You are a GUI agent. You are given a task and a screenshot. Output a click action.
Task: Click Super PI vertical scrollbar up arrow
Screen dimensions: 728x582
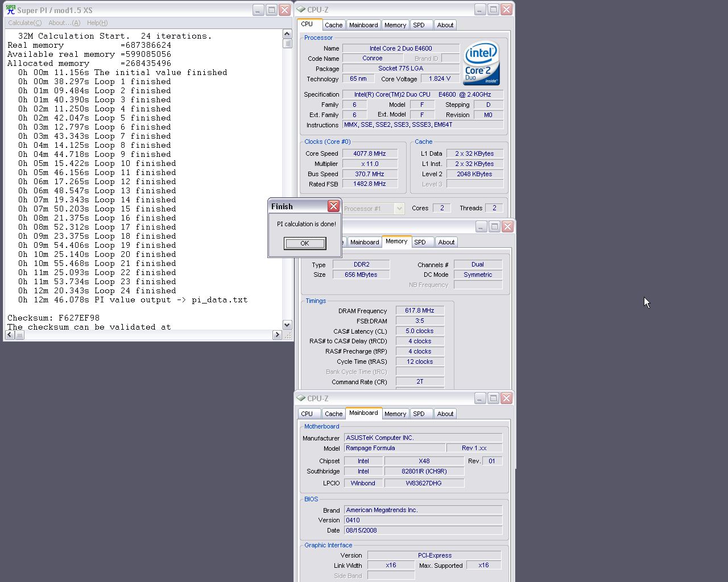(287, 34)
